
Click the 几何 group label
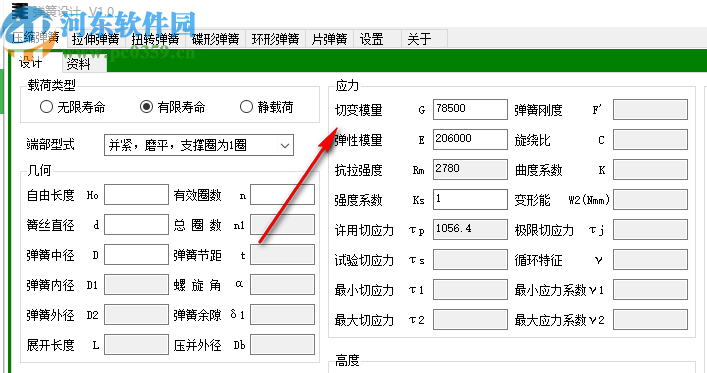coord(39,170)
